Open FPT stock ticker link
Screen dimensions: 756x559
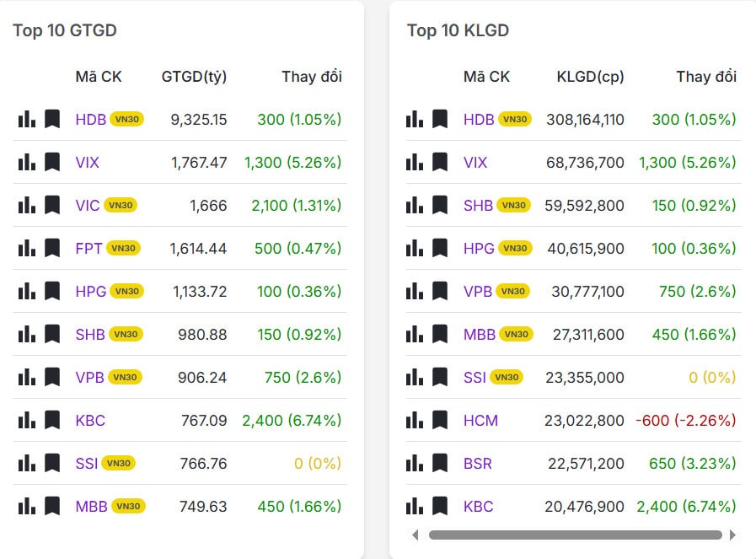tap(88, 248)
